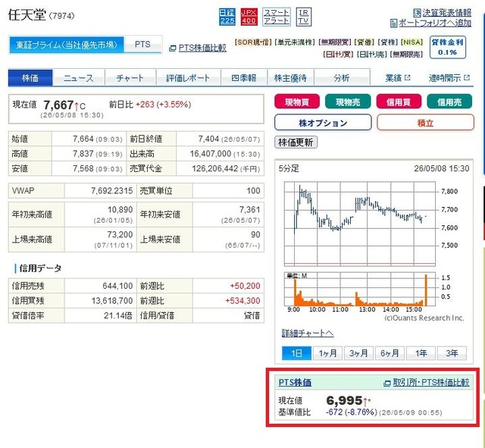This screenshot has width=485, height=448.
Task: Select the 1ヶ月 chart range
Action: [x=327, y=353]
